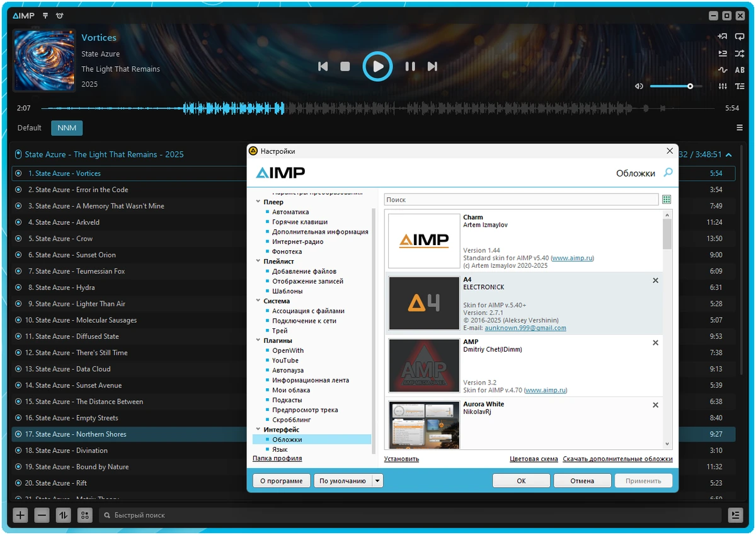Click the Установить link

(401, 459)
